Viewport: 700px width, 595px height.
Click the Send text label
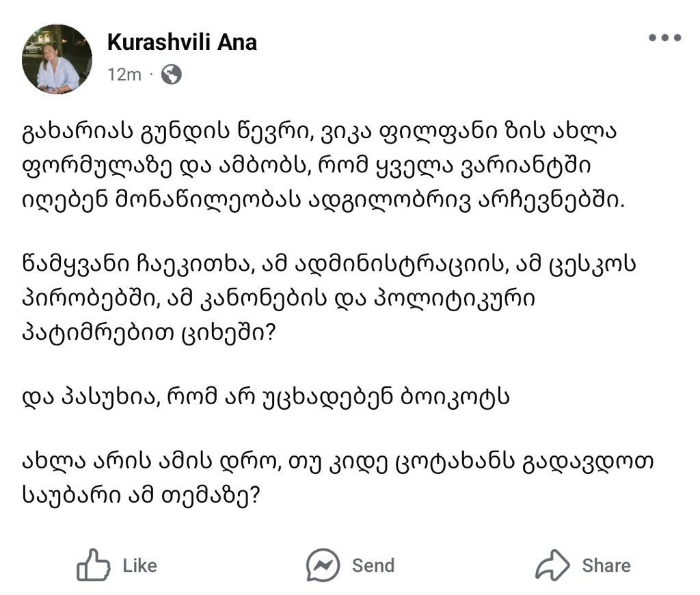click(373, 566)
